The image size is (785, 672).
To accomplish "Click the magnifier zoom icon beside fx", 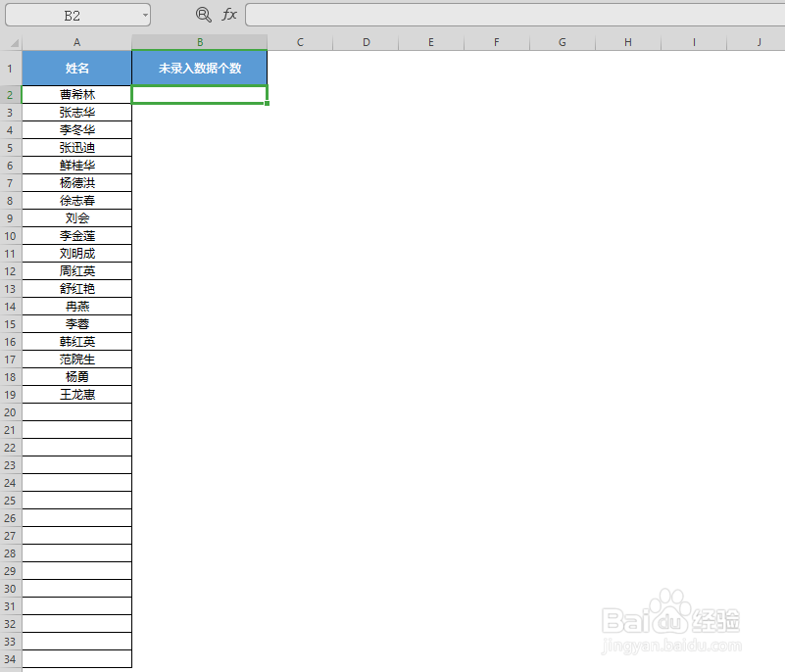I will [x=203, y=15].
